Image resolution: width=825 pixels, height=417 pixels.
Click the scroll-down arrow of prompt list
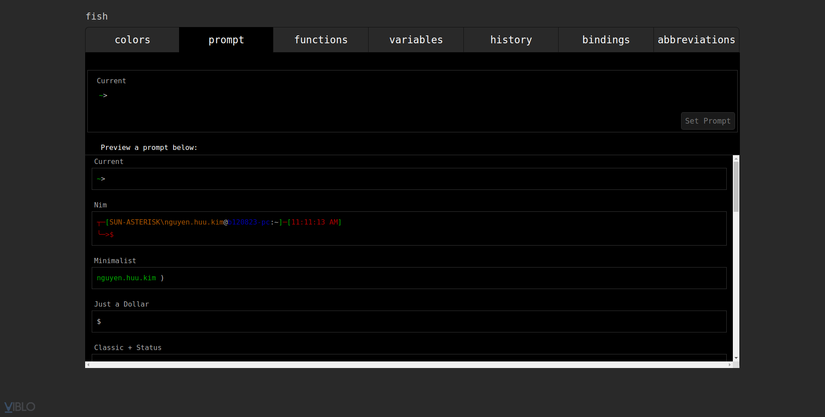[736, 358]
